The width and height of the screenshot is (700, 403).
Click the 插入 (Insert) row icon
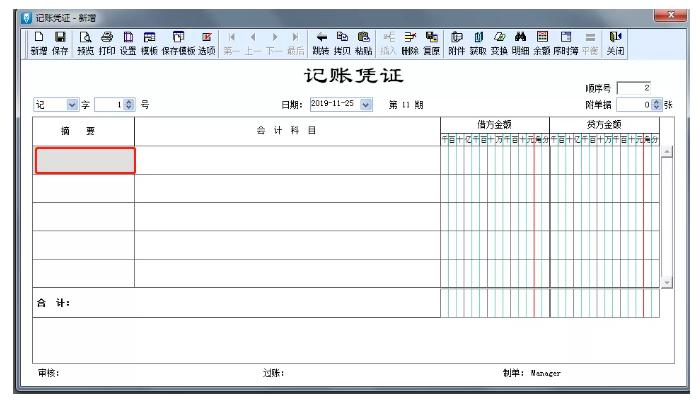(388, 43)
